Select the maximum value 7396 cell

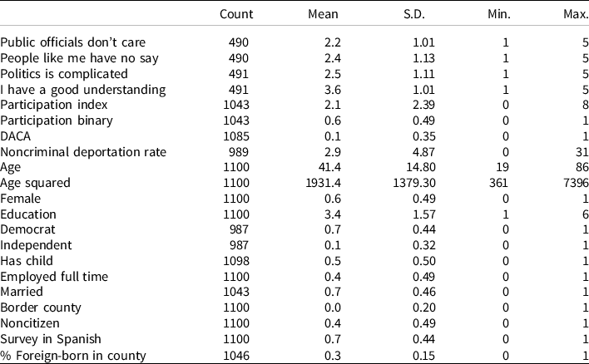point(575,182)
